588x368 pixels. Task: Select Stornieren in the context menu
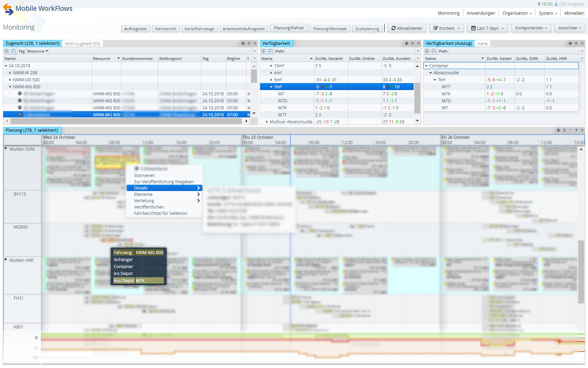[144, 176]
